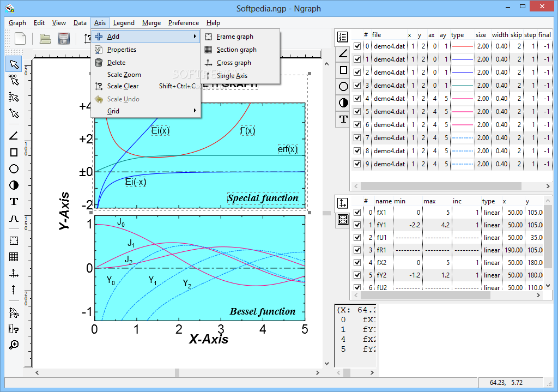Select the data point pointer tool

coord(14,113)
